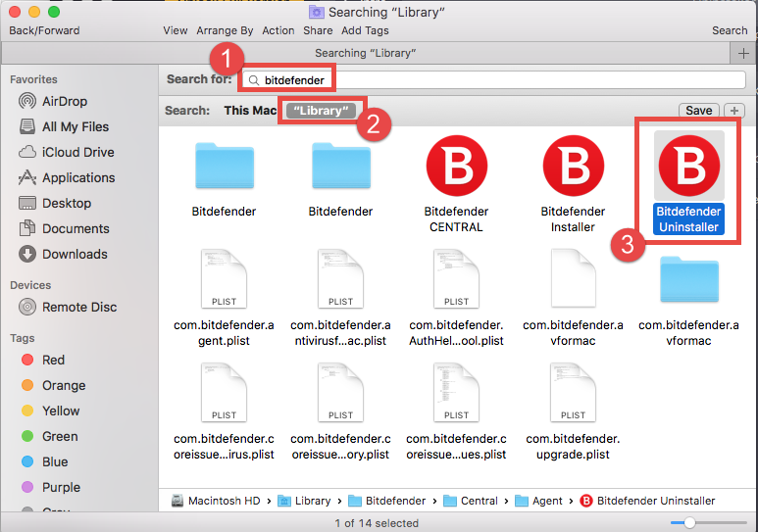Click Search toolbar item
Image resolution: width=758 pixels, height=532 pixels.
[x=730, y=30]
